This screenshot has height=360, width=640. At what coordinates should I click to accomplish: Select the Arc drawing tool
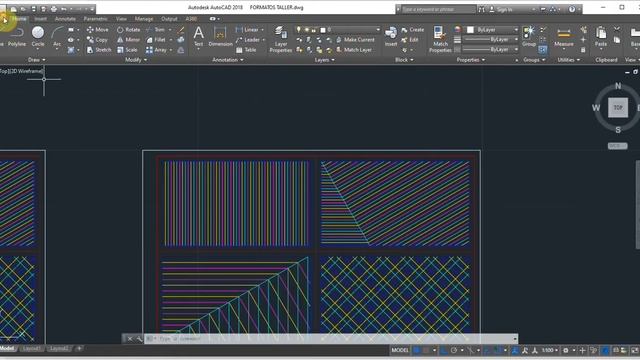pyautogui.click(x=57, y=36)
